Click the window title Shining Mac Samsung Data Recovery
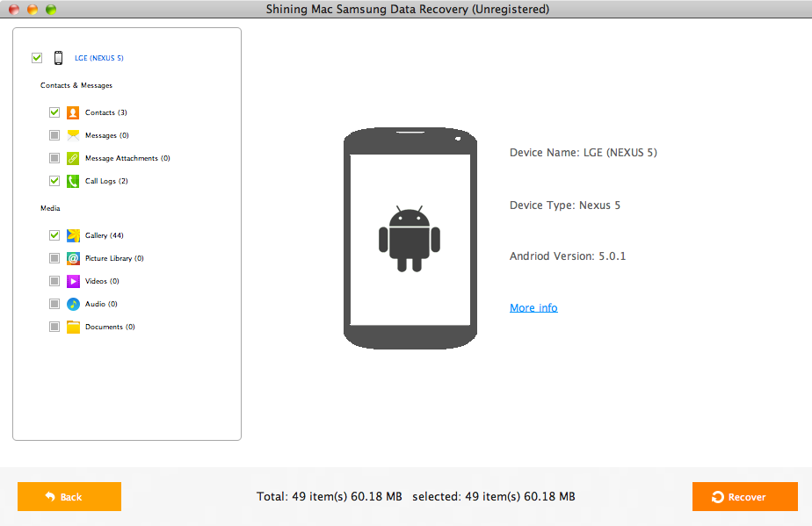This screenshot has height=526, width=812. pyautogui.click(x=408, y=9)
